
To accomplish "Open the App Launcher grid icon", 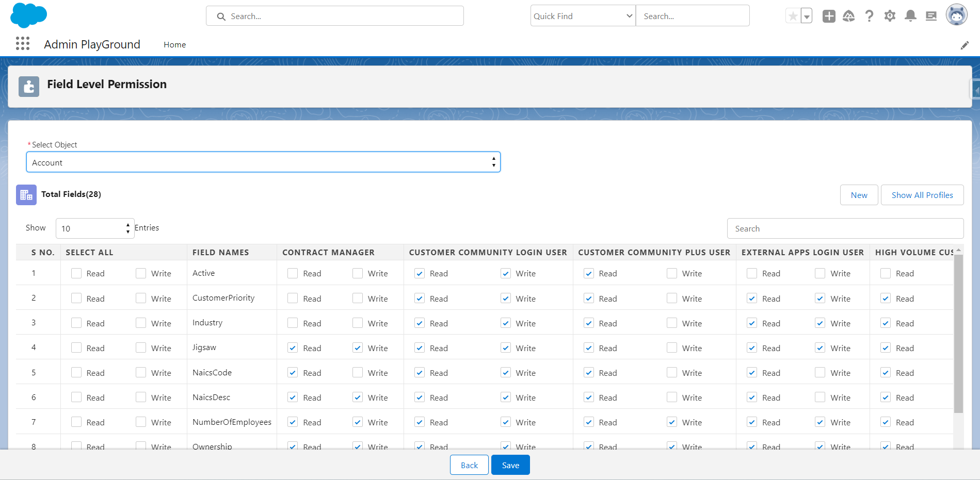I will click(22, 44).
